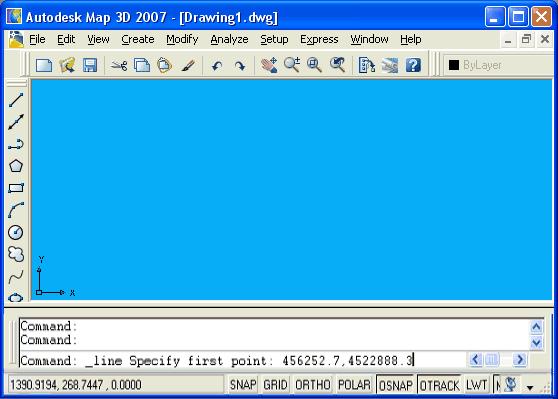Select the Spline tool

[16, 277]
